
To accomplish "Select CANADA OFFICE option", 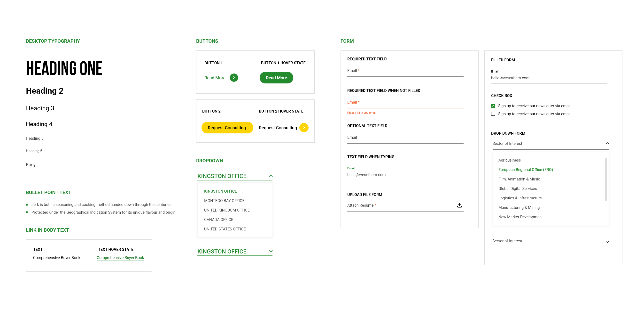I will pyautogui.click(x=218, y=220).
